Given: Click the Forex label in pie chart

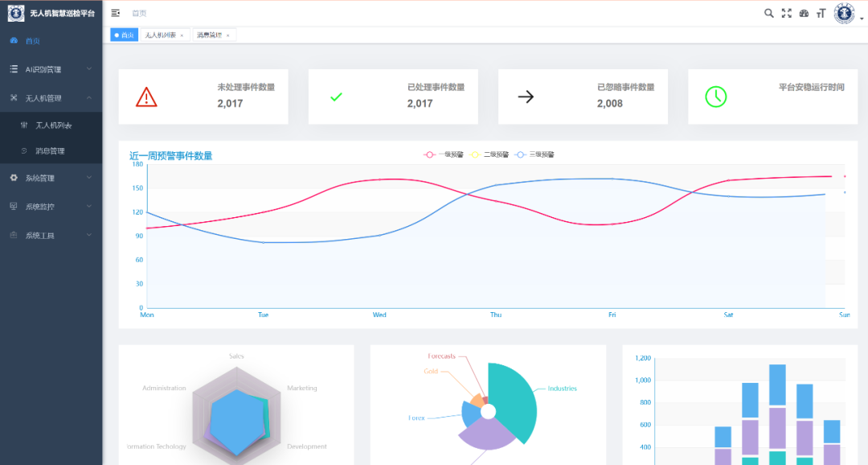Looking at the screenshot, I should [416, 418].
